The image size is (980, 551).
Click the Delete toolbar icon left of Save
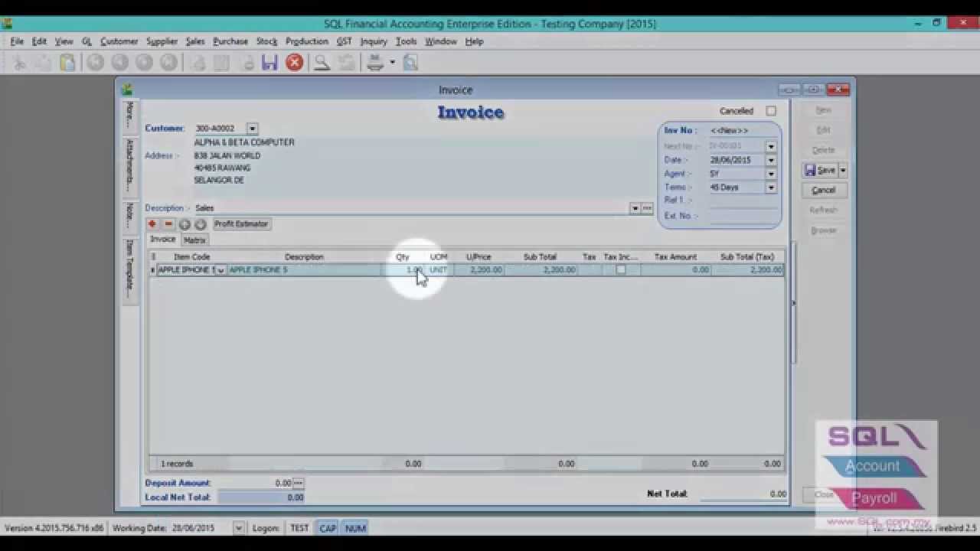247,63
